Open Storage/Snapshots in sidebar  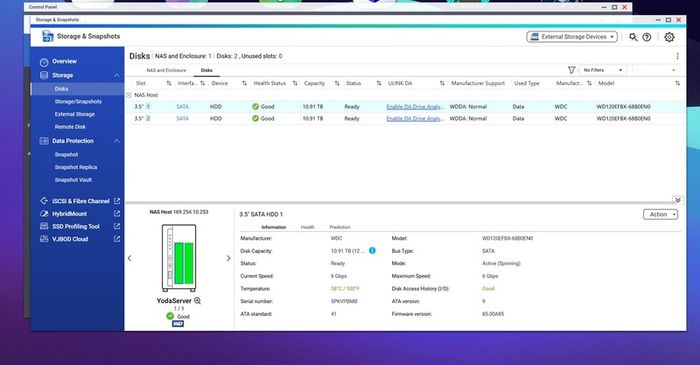(x=78, y=102)
